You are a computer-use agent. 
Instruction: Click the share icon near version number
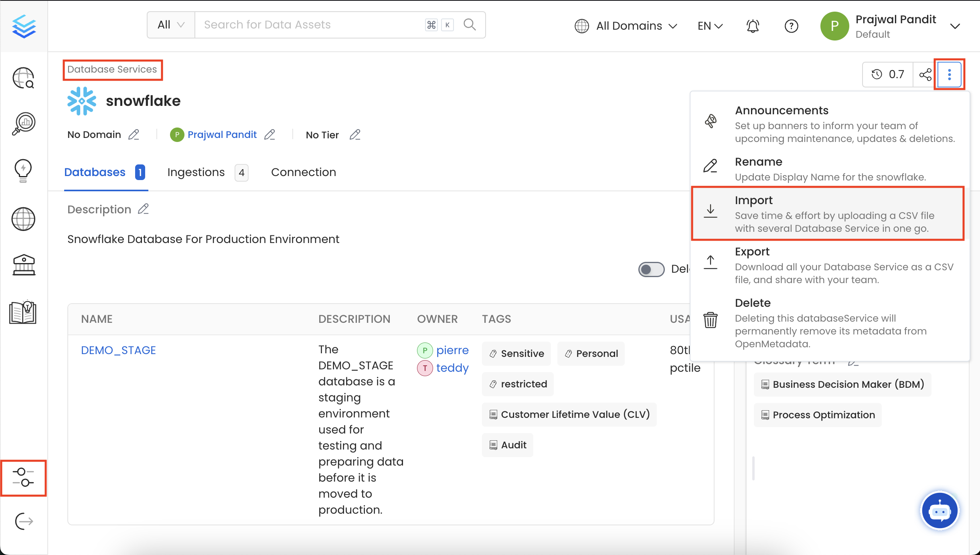925,74
